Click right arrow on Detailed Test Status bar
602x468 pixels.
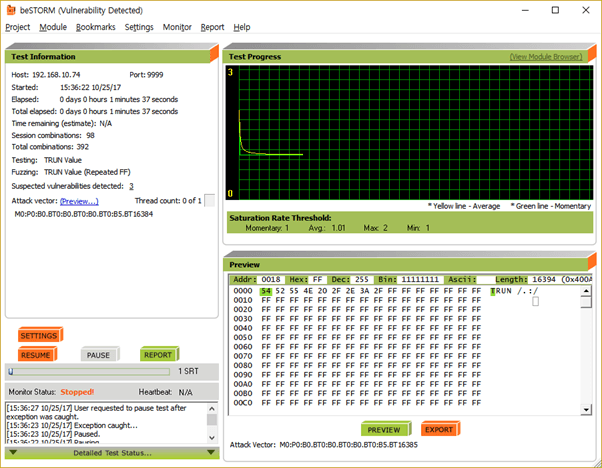211,453
